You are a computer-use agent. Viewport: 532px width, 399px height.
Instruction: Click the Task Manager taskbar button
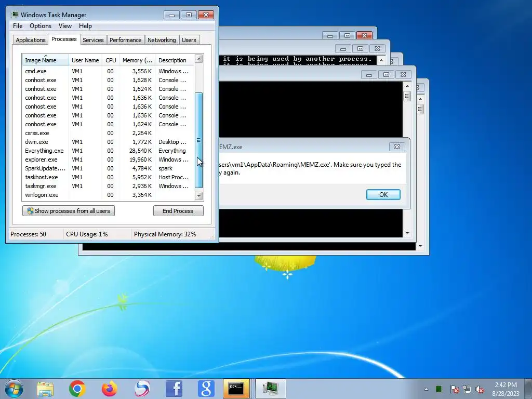[270, 389]
